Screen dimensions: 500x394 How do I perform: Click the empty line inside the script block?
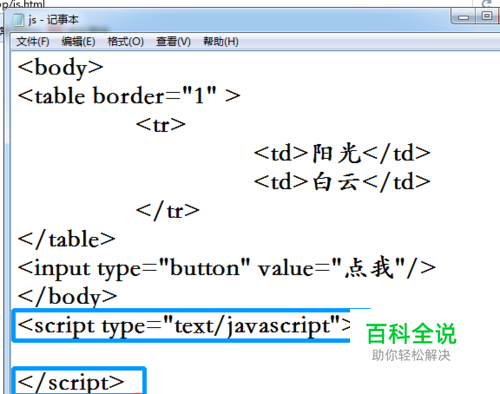(180, 355)
